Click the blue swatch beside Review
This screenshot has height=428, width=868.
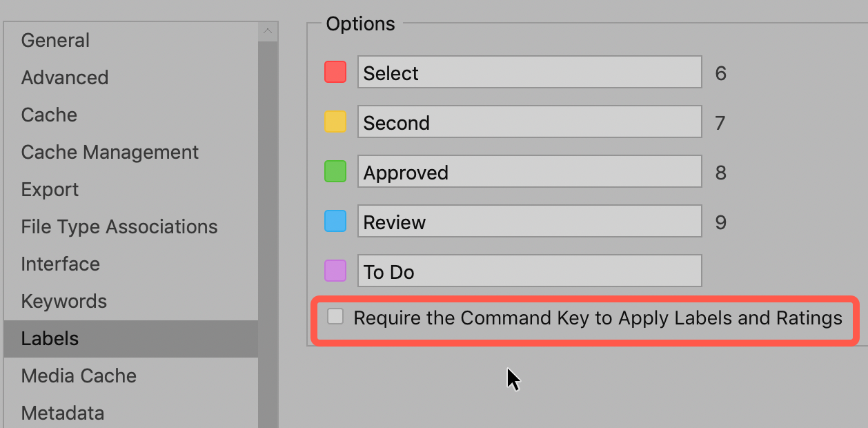pos(335,221)
